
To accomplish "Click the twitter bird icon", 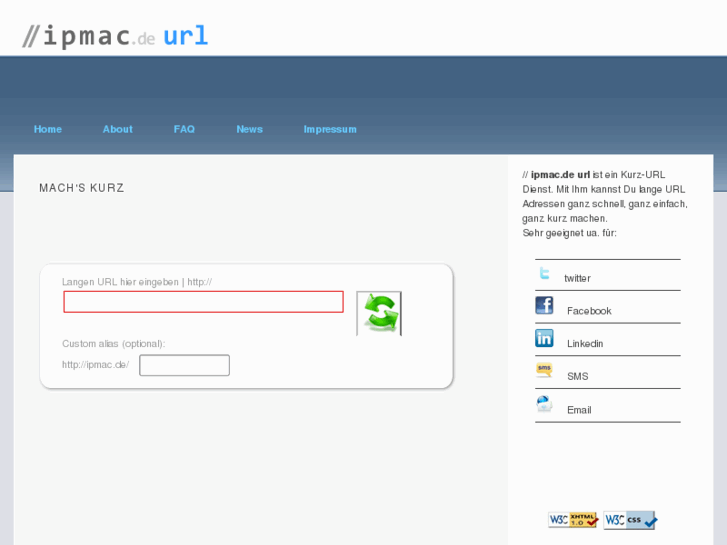I will click(544, 273).
